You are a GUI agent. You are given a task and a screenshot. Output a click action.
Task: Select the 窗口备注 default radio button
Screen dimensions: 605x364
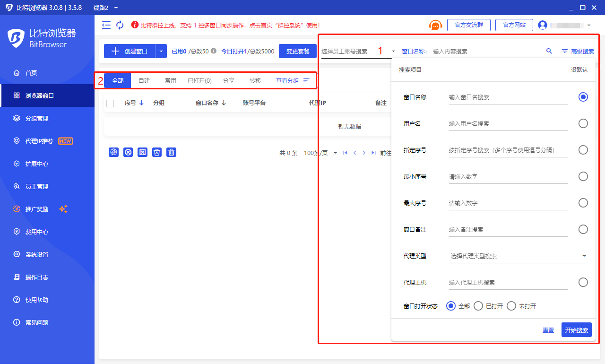583,229
